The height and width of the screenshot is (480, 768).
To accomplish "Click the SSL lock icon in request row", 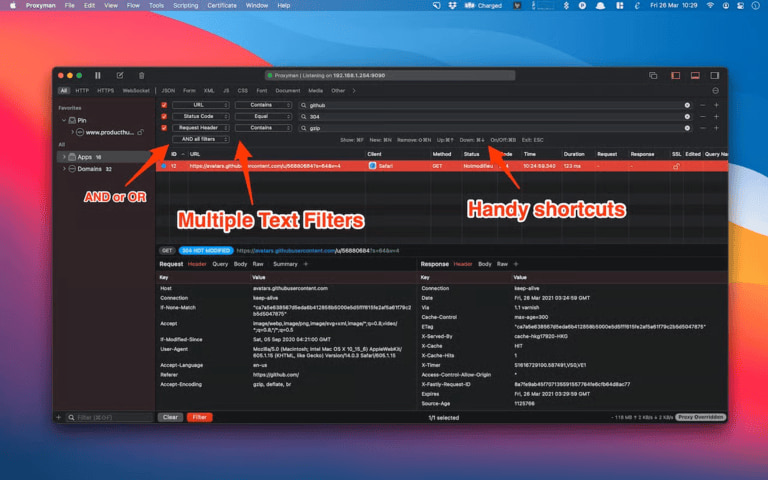I will click(x=676, y=166).
